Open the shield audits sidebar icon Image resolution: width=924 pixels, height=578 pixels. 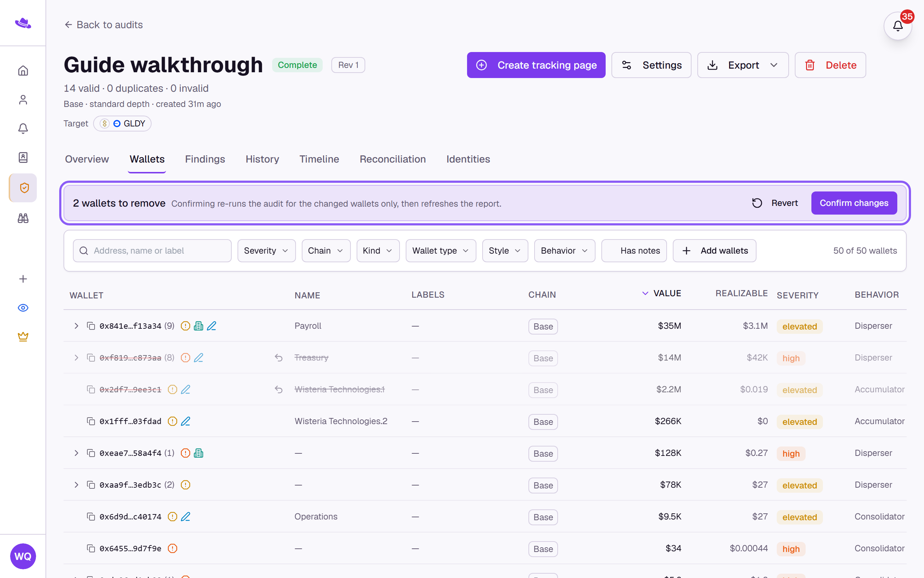23,188
